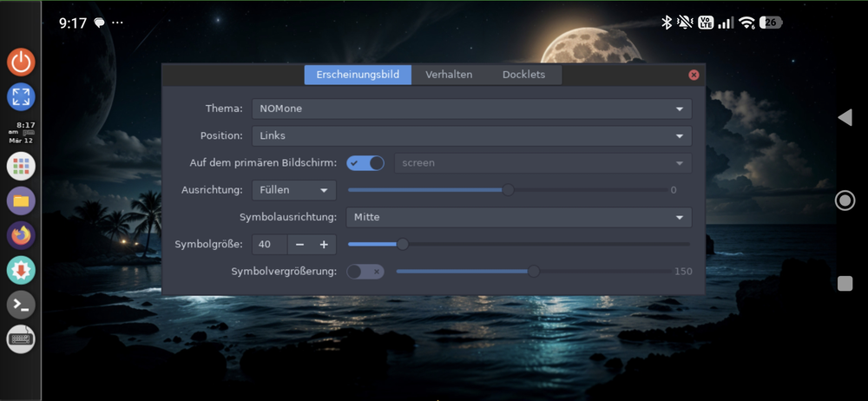Open the software installer dock icon

[21, 270]
